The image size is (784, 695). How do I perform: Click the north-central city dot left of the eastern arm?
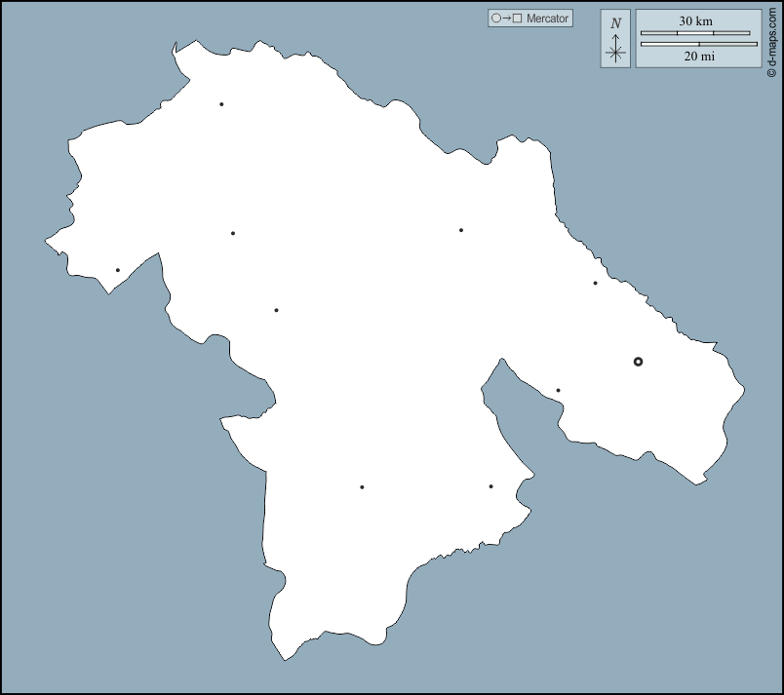461,230
